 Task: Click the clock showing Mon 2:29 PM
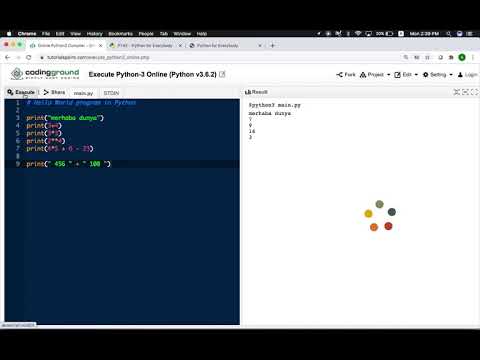click(424, 34)
